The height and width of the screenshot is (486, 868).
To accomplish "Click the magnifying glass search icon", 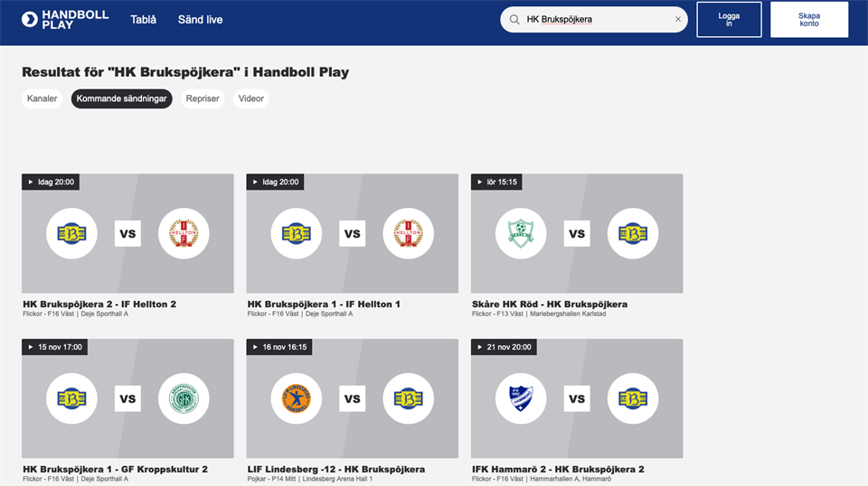I will [514, 19].
